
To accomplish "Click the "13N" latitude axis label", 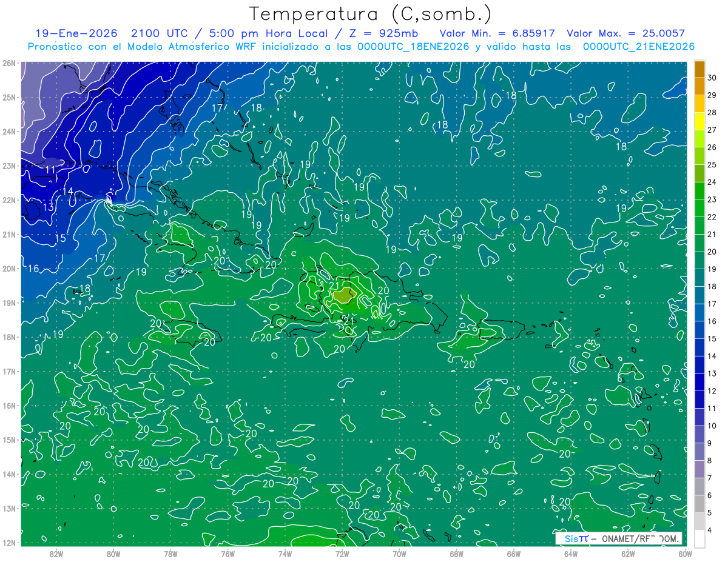I will click(x=8, y=508).
